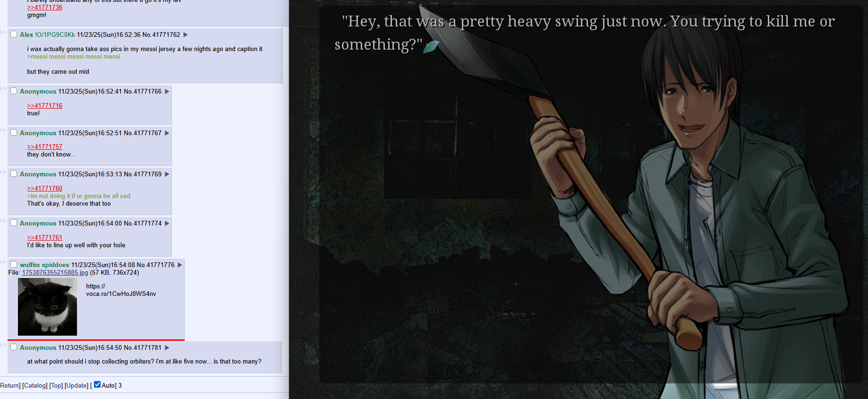Click post number 41771762 to quote

[166, 35]
